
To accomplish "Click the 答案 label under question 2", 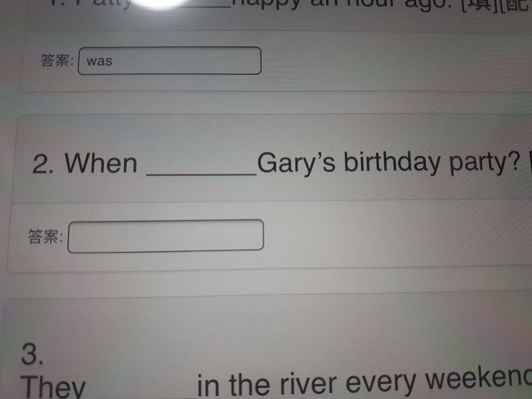I will [46, 237].
